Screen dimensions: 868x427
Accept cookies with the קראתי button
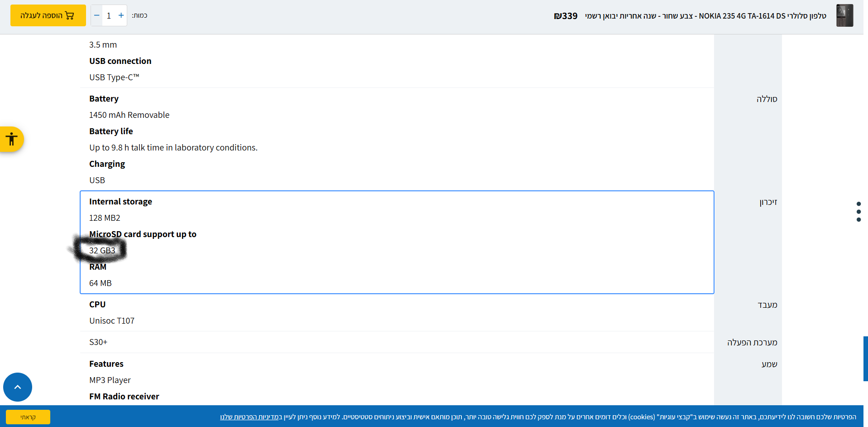point(28,417)
